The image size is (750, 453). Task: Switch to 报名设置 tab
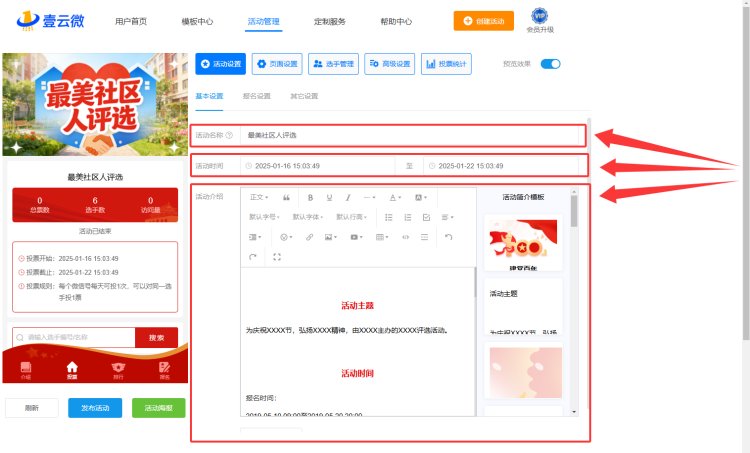coord(256,96)
